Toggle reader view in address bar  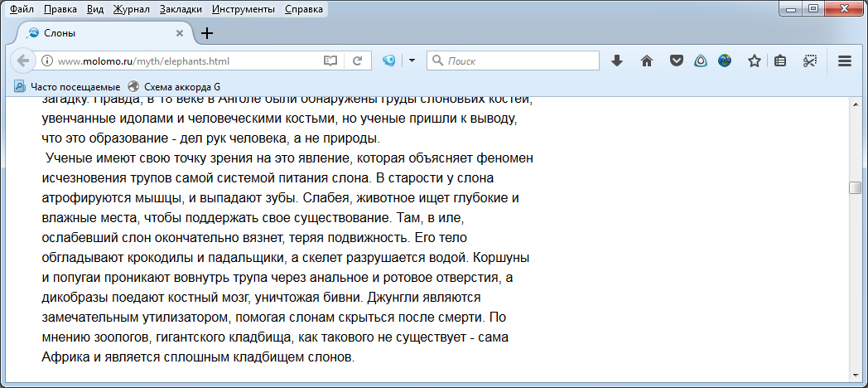(330, 61)
